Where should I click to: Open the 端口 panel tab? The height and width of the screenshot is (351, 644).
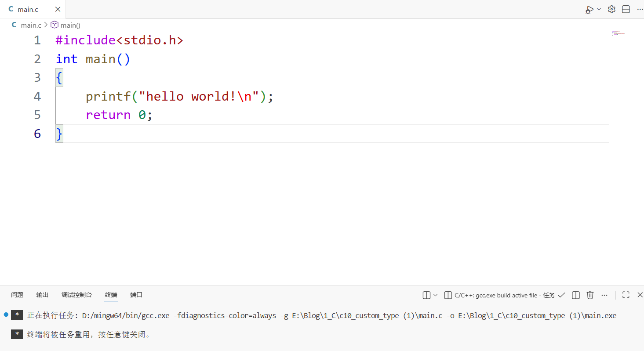click(136, 295)
